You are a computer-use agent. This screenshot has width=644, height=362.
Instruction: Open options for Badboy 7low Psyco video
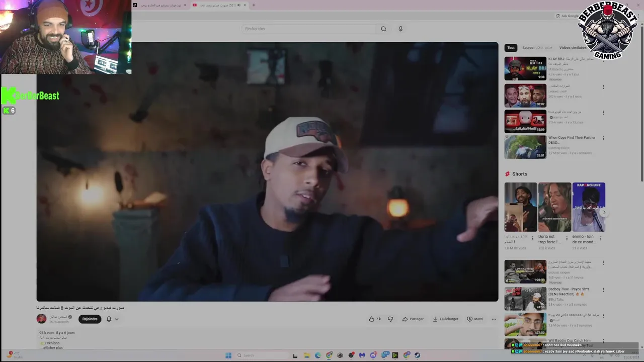603,290
